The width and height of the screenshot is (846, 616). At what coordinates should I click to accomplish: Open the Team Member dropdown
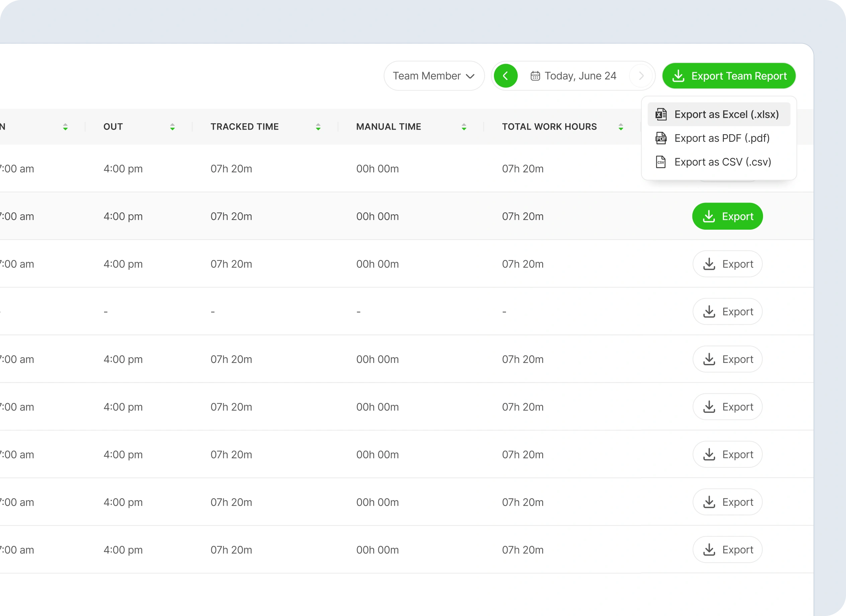[434, 76]
